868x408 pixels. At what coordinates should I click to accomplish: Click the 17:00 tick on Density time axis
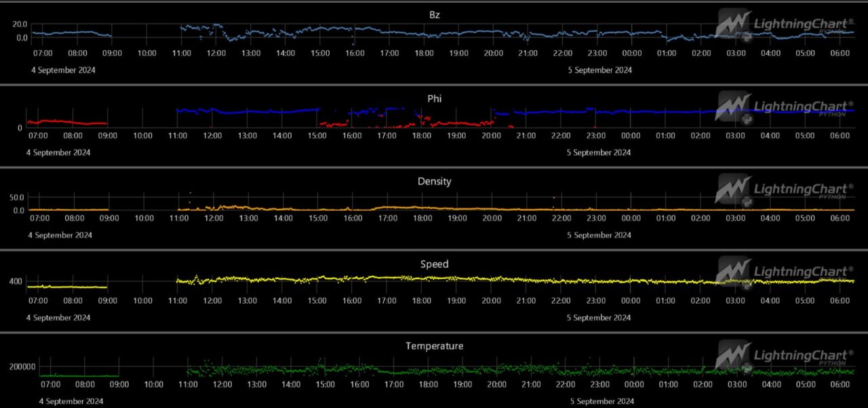pyautogui.click(x=387, y=218)
